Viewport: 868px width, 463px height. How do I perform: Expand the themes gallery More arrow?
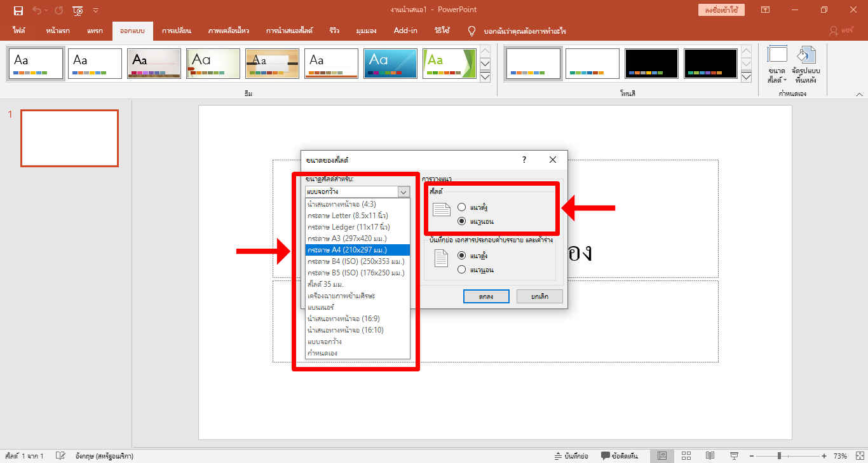(x=485, y=77)
